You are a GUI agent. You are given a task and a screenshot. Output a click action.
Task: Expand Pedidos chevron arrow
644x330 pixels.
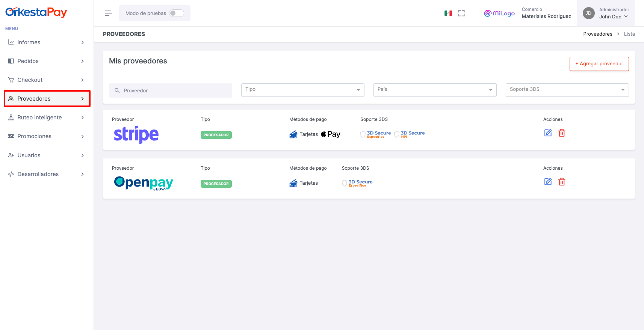click(83, 61)
